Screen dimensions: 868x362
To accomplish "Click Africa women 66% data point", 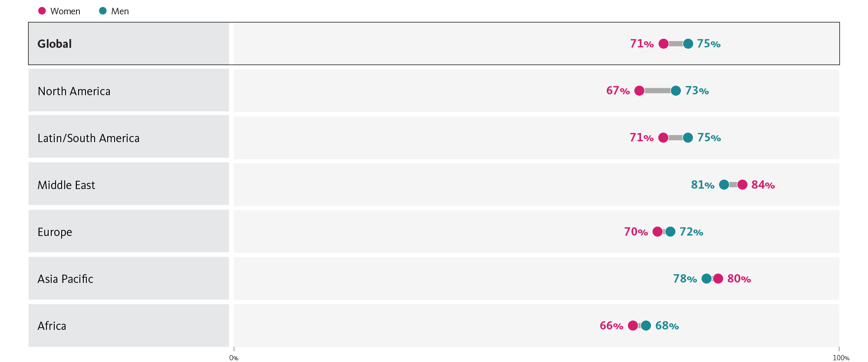I will click(633, 325).
